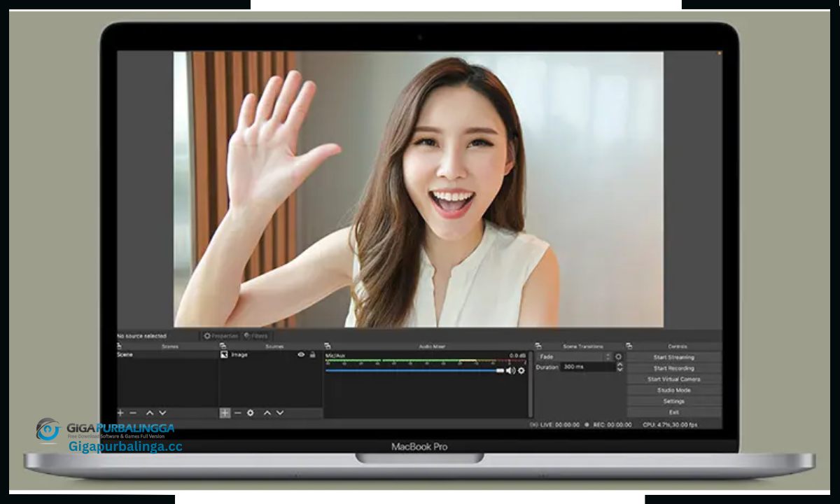This screenshot has width=840, height=504.
Task: Pop out the Scenes dock icon
Action: tap(119, 346)
